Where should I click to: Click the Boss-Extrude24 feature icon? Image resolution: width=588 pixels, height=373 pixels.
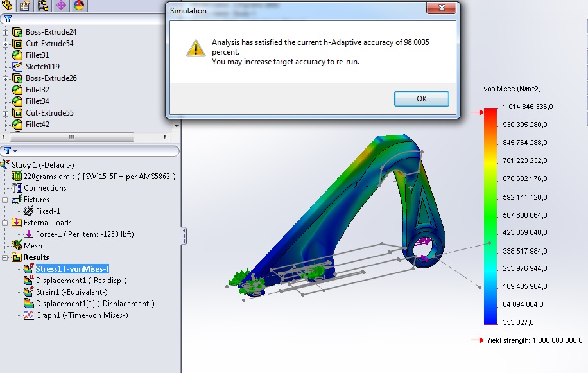pos(17,32)
